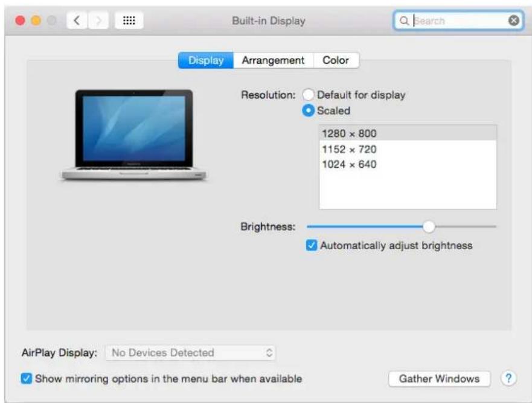The image size is (532, 403).
Task: Clear the search field with the X icon
Action: [x=514, y=21]
